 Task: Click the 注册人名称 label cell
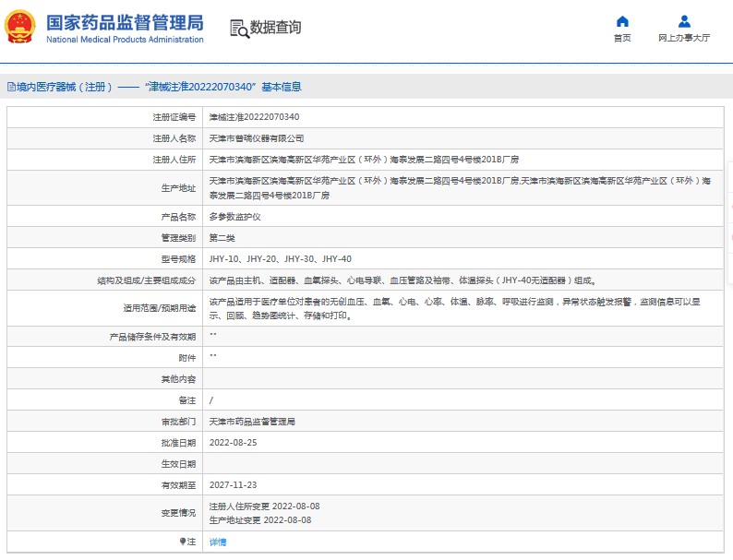pyautogui.click(x=104, y=138)
